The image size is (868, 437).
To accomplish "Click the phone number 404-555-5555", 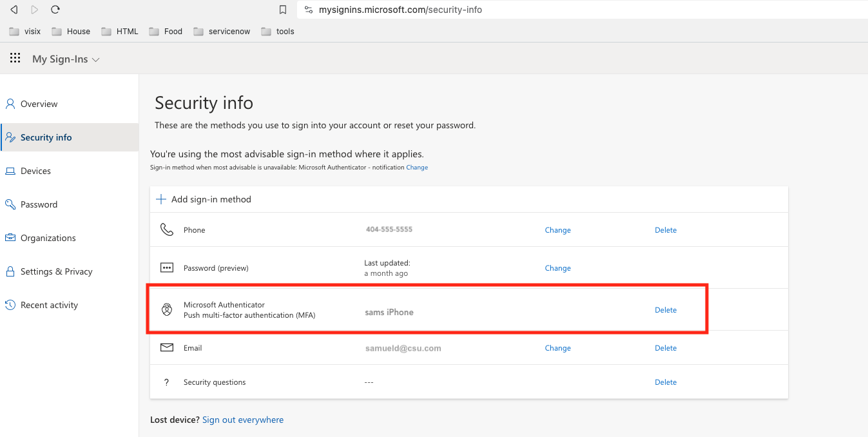I will [x=389, y=229].
